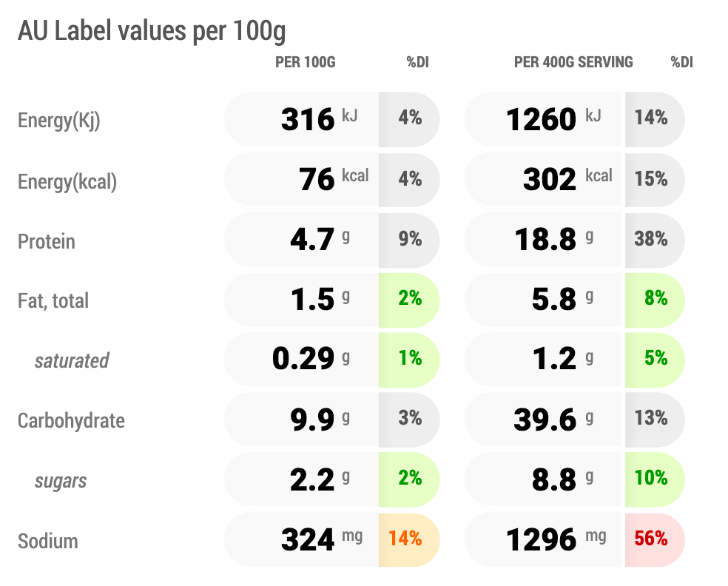728x586 pixels.
Task: Click the saturated fat row label
Action: (x=72, y=361)
